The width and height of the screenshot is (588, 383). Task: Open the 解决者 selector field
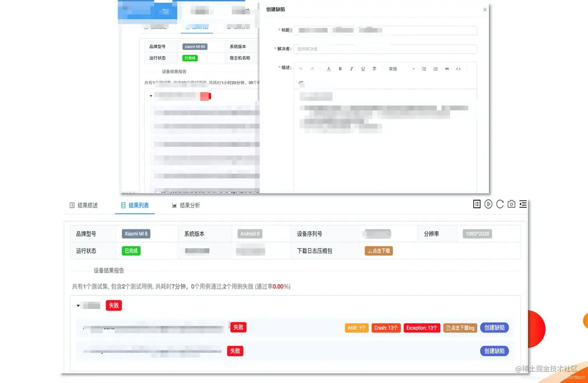385,49
